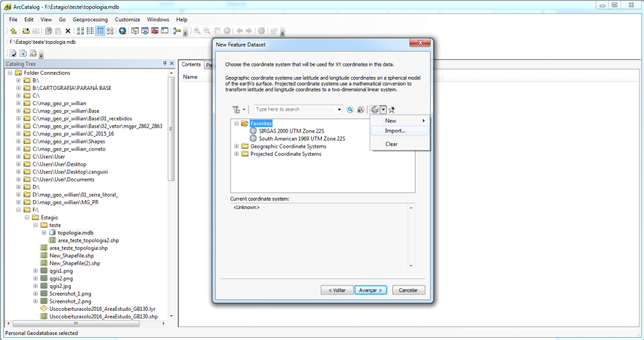The width and height of the screenshot is (644, 340).
Task: Select New_Shapefile(2).shp in the tree
Action: click(x=75, y=264)
